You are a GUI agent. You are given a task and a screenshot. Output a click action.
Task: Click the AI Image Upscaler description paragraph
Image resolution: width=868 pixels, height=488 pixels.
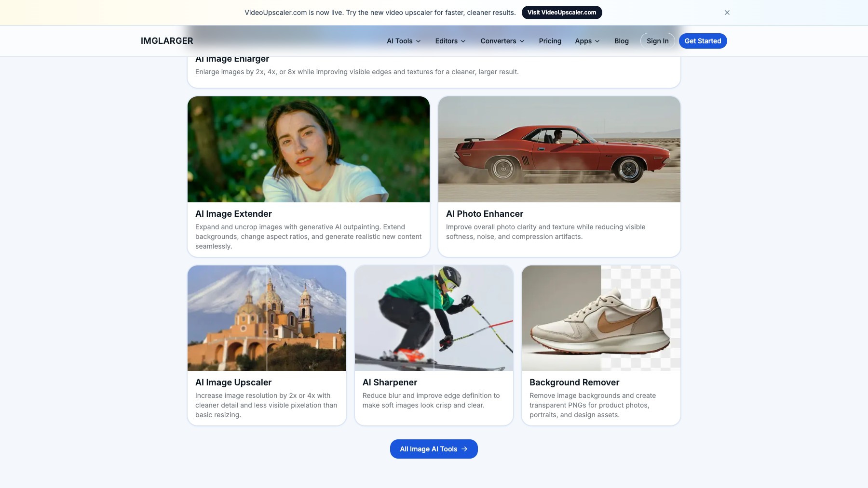(x=266, y=405)
